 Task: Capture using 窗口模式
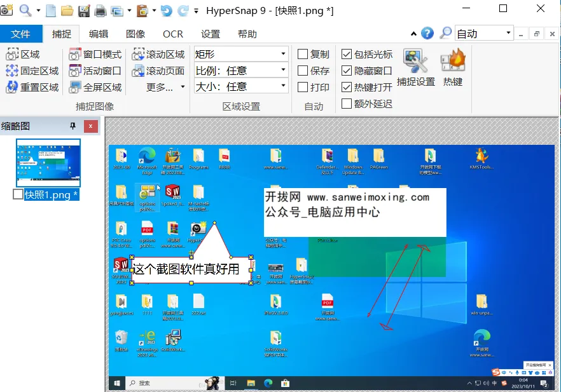pos(95,54)
